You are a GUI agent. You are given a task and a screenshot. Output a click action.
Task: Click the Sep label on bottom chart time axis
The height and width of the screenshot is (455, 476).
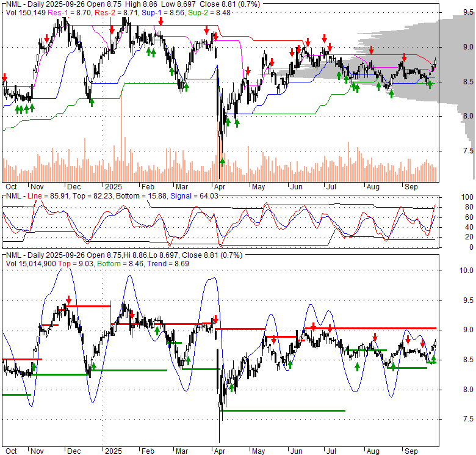point(411,451)
